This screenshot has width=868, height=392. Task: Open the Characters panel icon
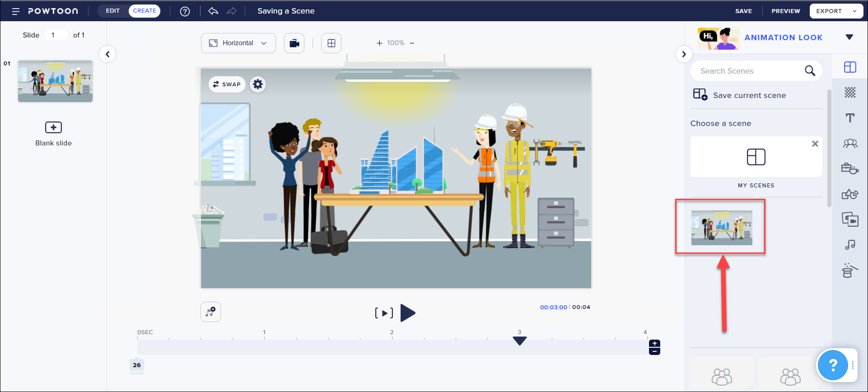(850, 144)
